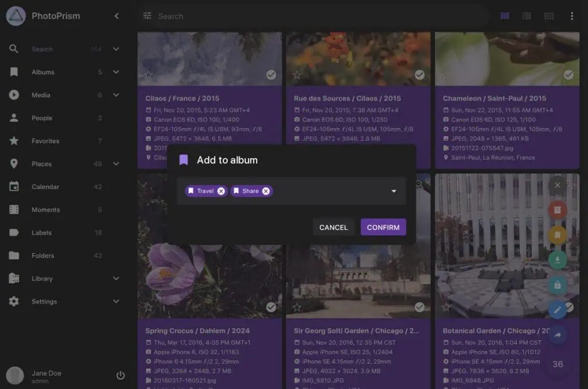Image resolution: width=588 pixels, height=389 pixels.
Task: Open Calendar in the sidebar
Action: click(45, 187)
